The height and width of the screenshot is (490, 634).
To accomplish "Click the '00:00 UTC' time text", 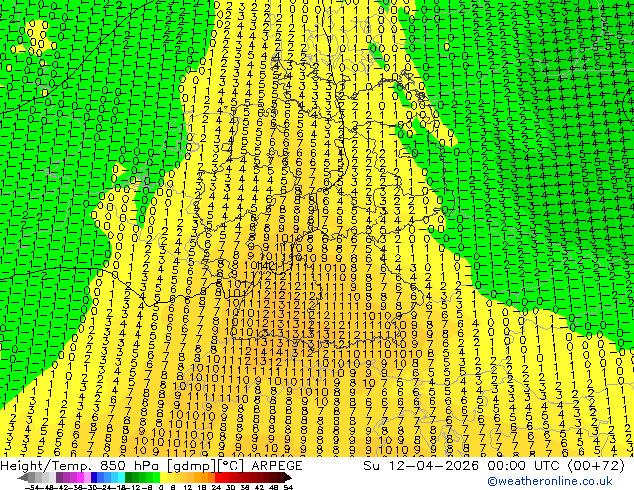I will tap(526, 466).
